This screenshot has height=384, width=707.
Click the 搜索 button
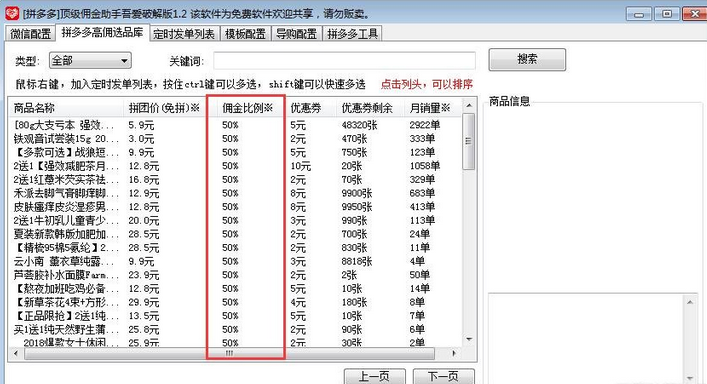(x=527, y=59)
